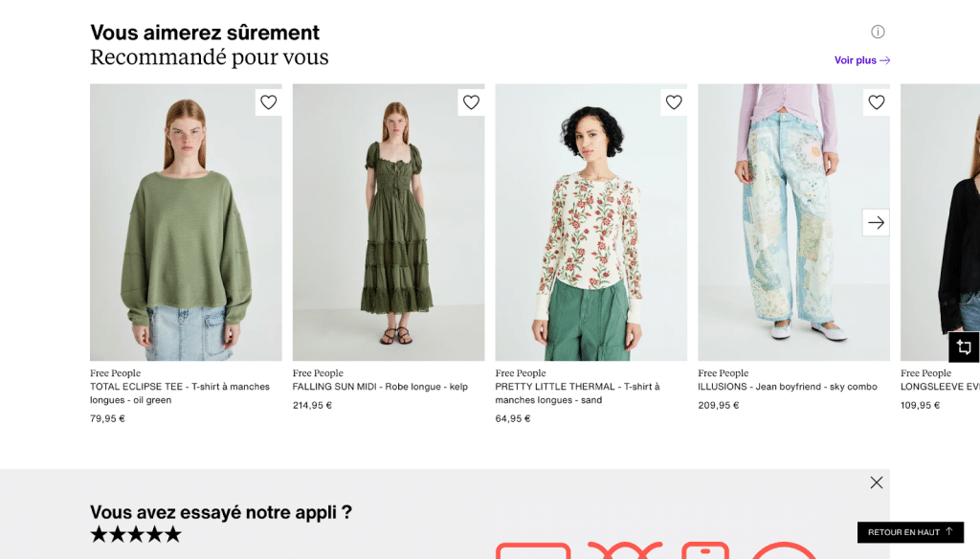Heart the Pretty Little Thermal shirt
Screen dimensions: 980x559
click(x=674, y=102)
